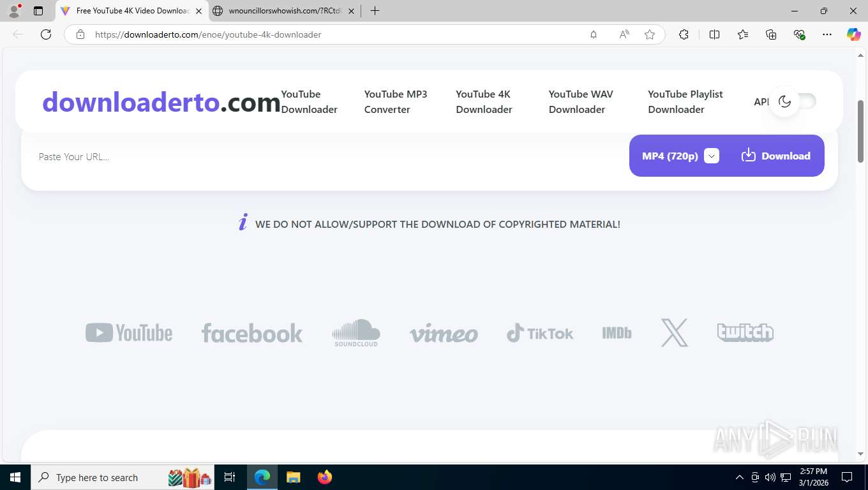Open the Copilot icon

pyautogui.click(x=853, y=34)
